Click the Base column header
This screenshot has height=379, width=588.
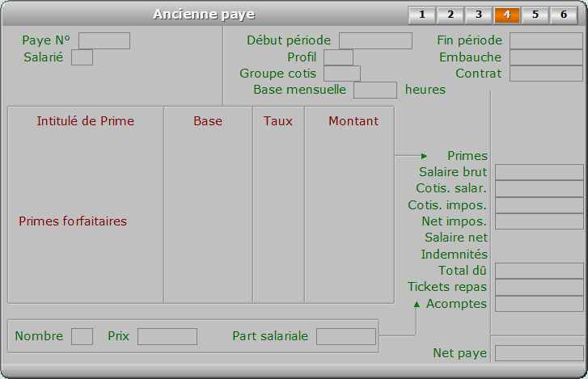point(208,121)
